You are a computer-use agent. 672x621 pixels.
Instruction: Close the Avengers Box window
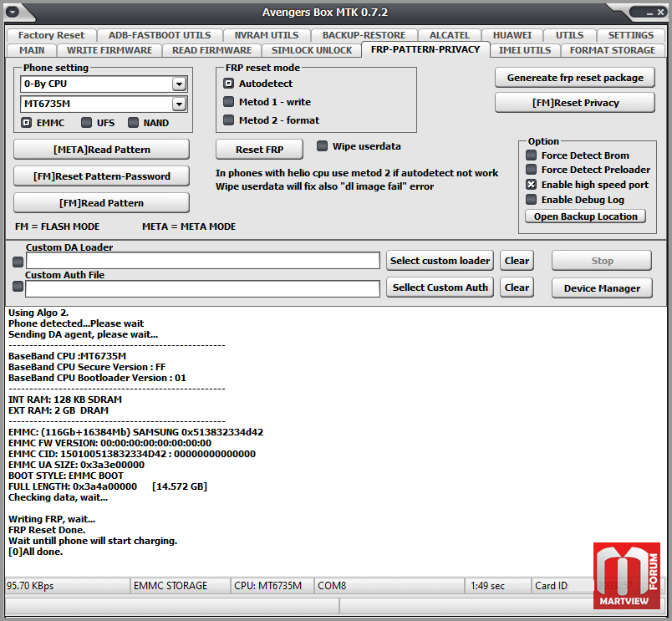[660, 13]
